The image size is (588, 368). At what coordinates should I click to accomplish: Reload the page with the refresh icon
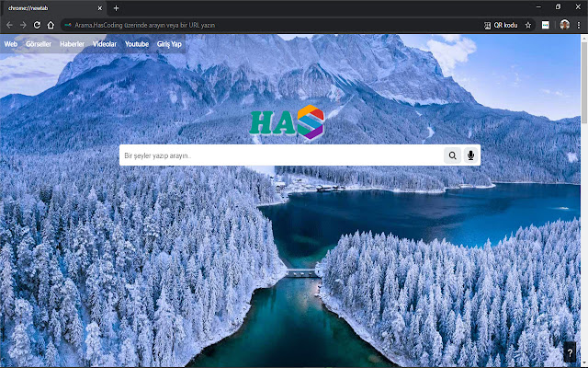tap(37, 25)
